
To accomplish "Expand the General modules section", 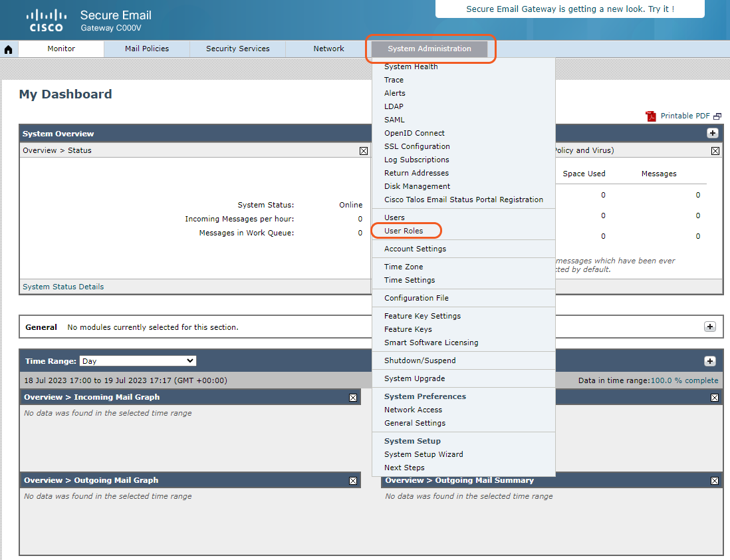I will 709,327.
